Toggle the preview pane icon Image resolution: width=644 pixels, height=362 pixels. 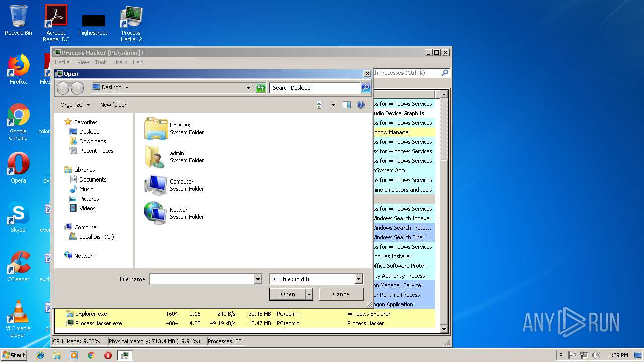(347, 105)
